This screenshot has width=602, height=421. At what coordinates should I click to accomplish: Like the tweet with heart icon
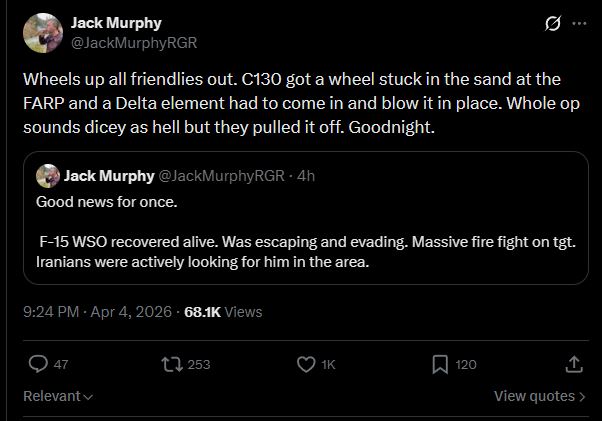(x=307, y=364)
